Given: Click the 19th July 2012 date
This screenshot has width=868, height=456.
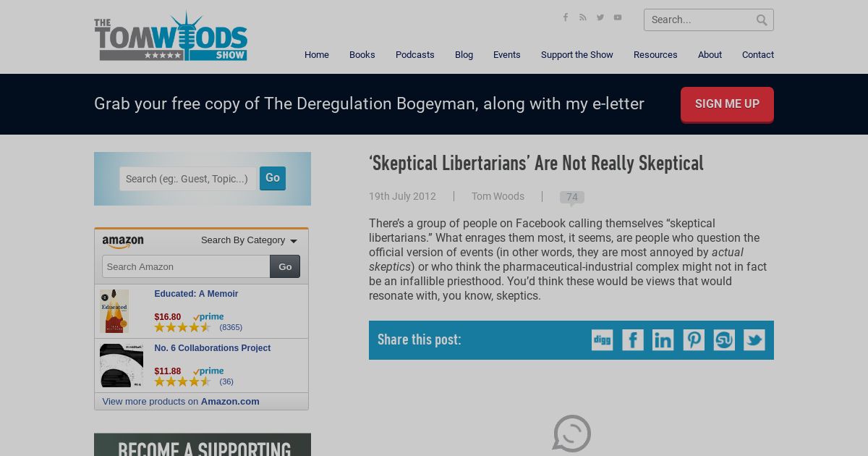Looking at the screenshot, I should tap(402, 196).
